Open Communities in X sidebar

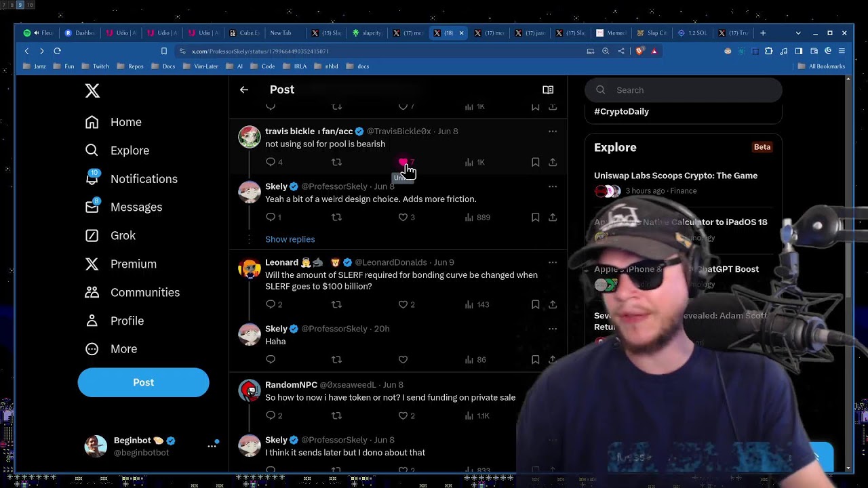pyautogui.click(x=132, y=292)
